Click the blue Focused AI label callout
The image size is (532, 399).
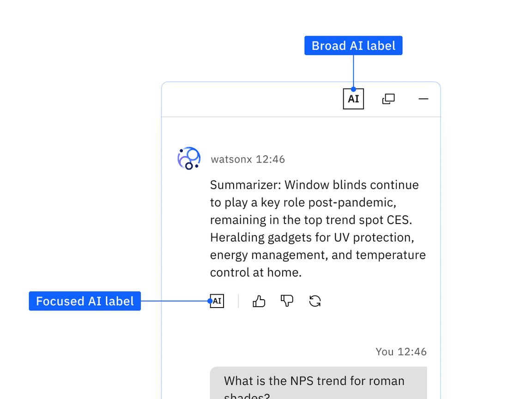tap(85, 301)
